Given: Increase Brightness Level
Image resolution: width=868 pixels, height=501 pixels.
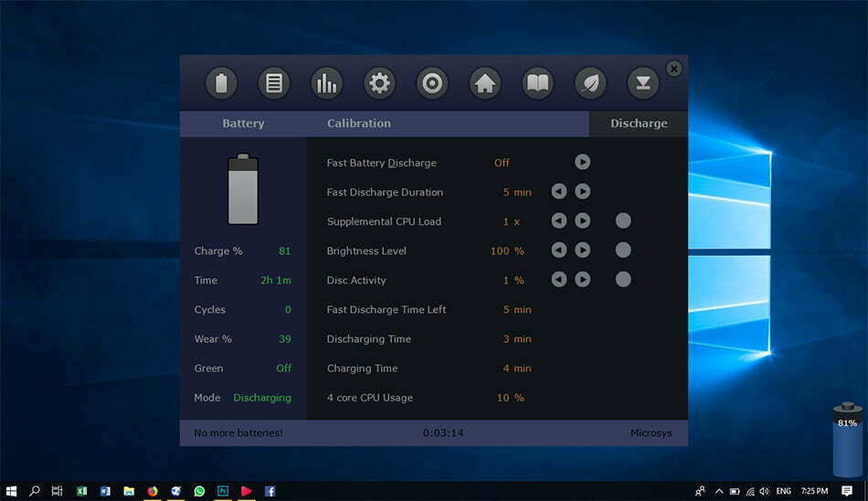Looking at the screenshot, I should pos(582,250).
